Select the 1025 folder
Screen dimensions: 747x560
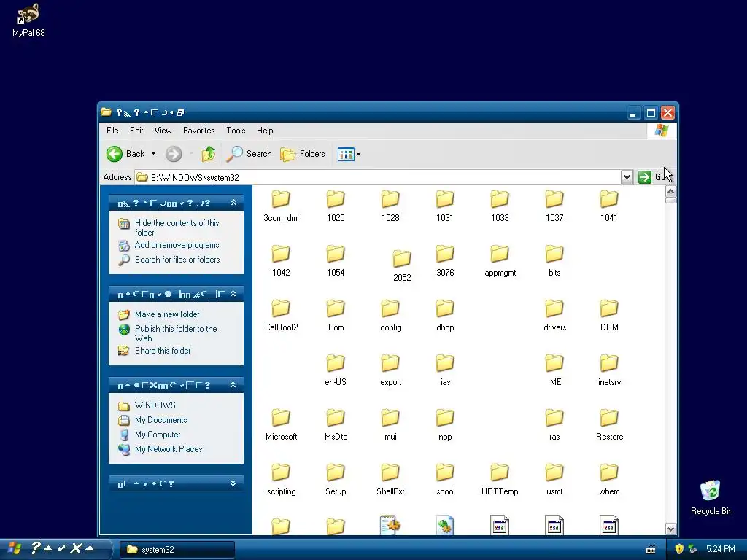tap(336, 206)
